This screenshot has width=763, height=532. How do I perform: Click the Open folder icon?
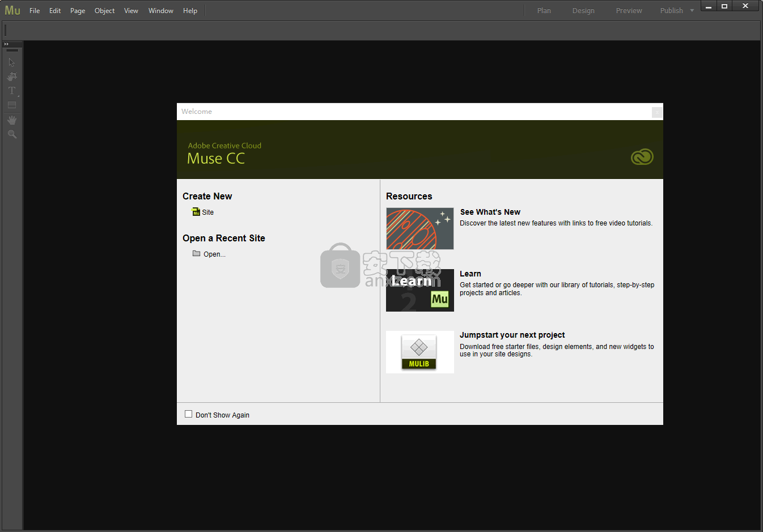click(x=196, y=253)
